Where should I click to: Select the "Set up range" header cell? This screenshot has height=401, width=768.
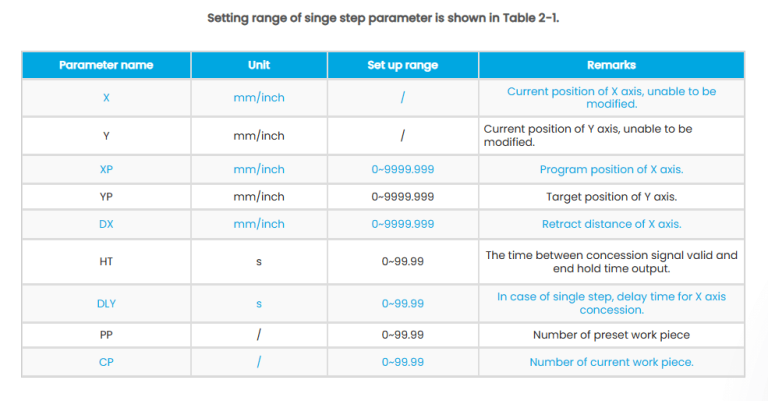(x=402, y=65)
